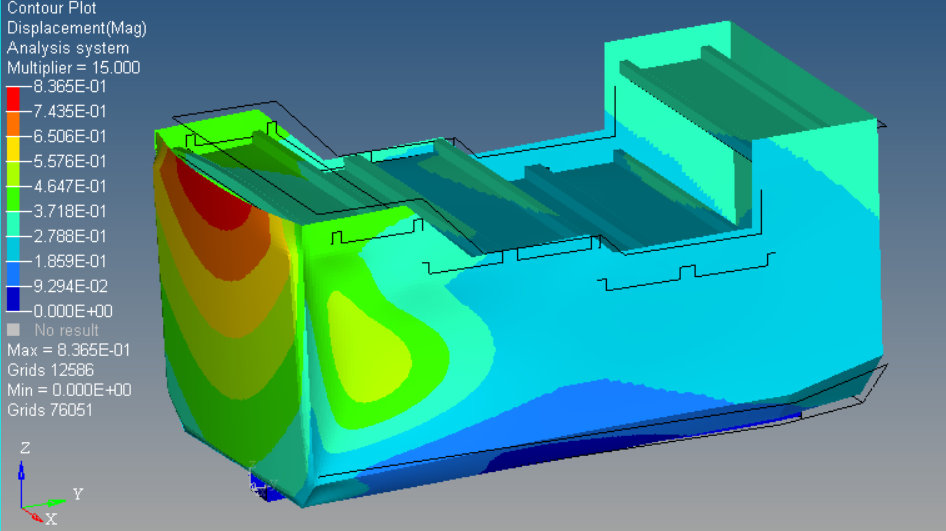This screenshot has width=946, height=531.
Task: Select the 9.294E-02 legend value
Action: 70,286
